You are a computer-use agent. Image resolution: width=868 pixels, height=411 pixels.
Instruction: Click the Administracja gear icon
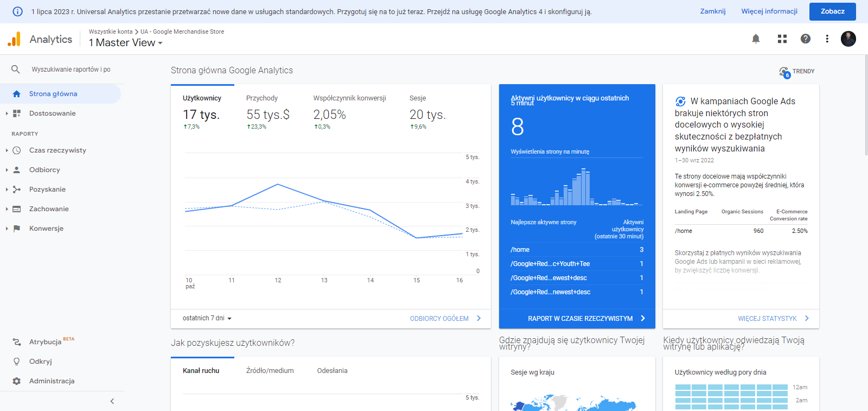pyautogui.click(x=17, y=381)
